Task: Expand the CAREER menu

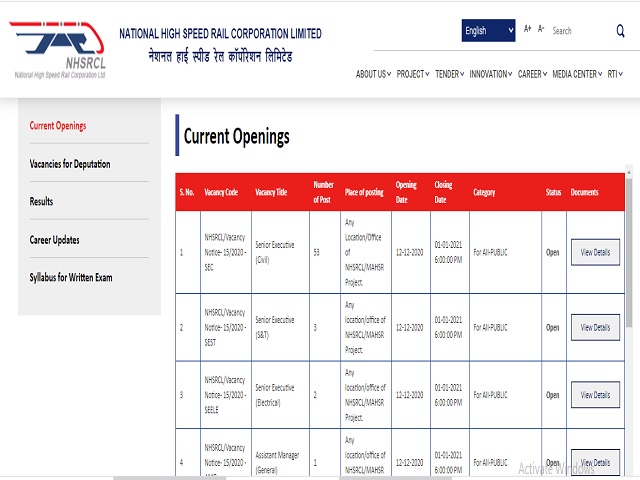Action: [x=532, y=74]
